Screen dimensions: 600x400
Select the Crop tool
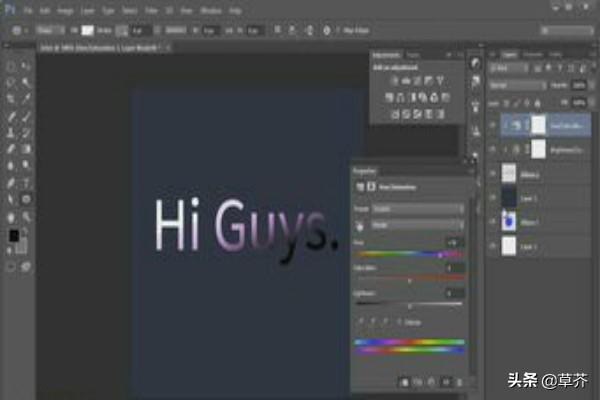[11, 98]
